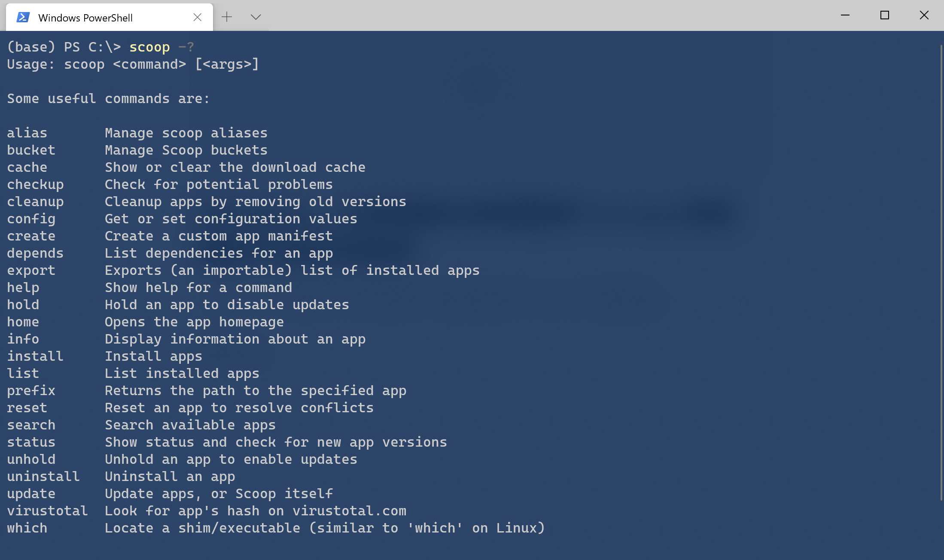Screen dimensions: 944x560
Task: Click the 'scoop' command text in the prompt
Action: 149,47
